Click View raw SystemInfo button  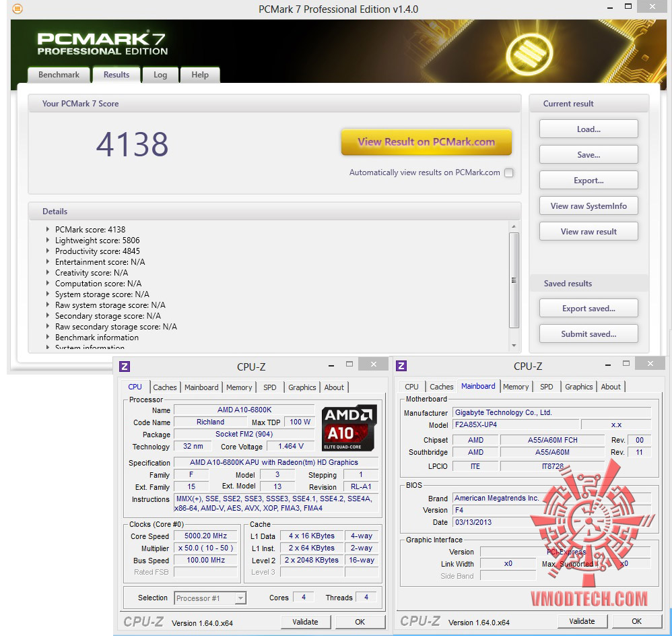[x=589, y=206]
